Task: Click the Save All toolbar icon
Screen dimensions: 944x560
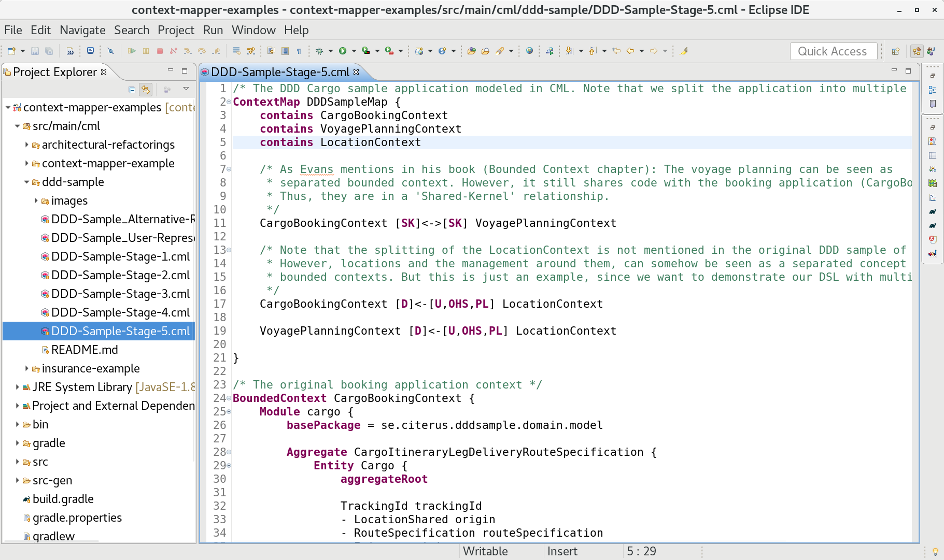Action: (x=49, y=51)
